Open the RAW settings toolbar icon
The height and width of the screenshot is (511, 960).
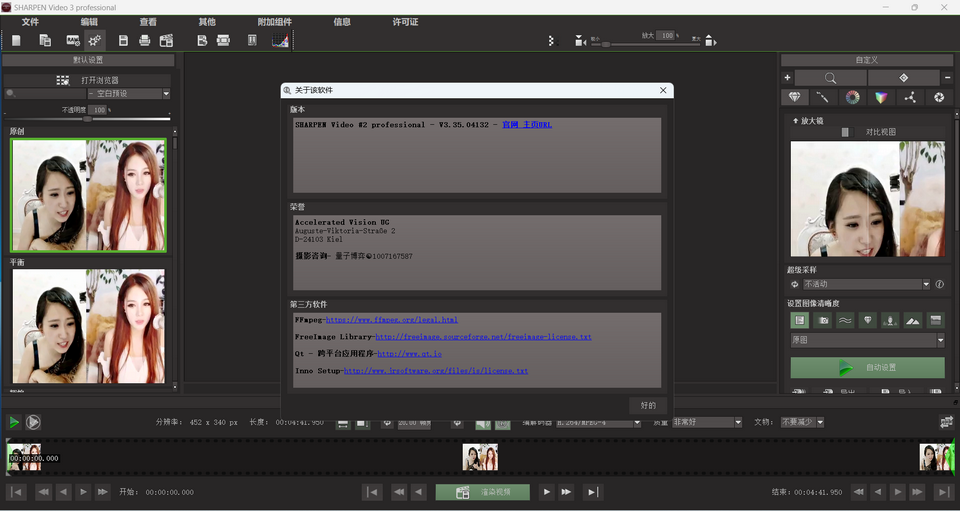73,40
